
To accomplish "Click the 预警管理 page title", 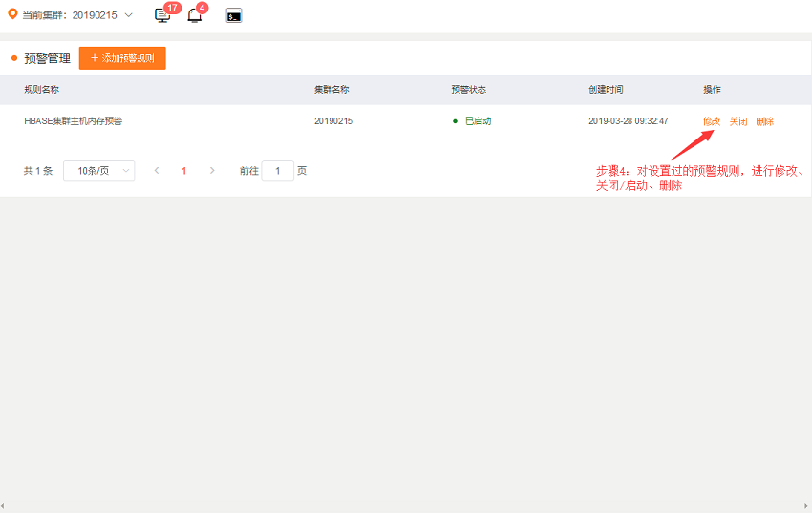I will (x=47, y=58).
